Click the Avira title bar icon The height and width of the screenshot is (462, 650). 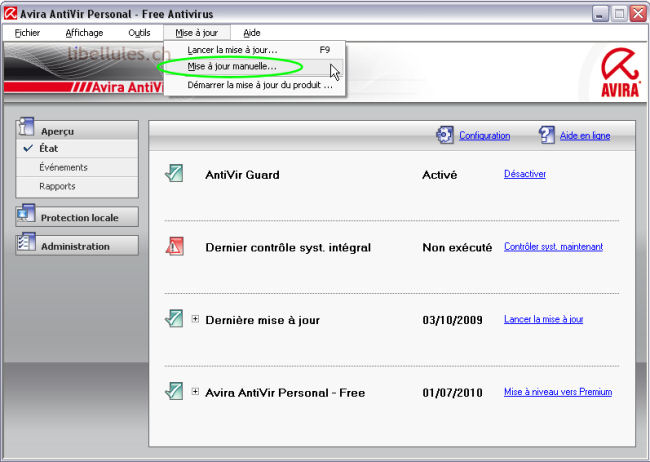(10, 13)
